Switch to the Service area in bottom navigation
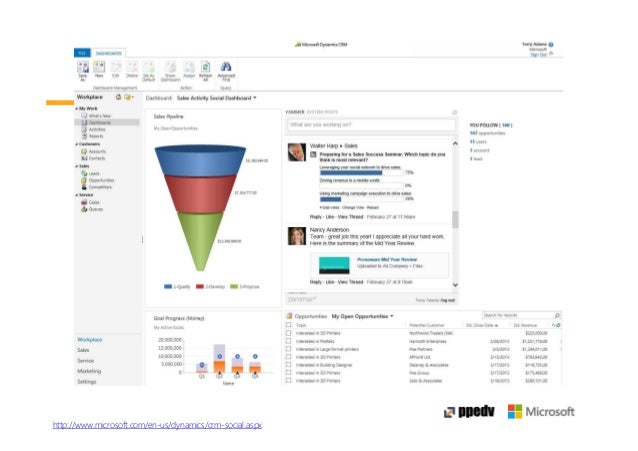 (x=85, y=361)
